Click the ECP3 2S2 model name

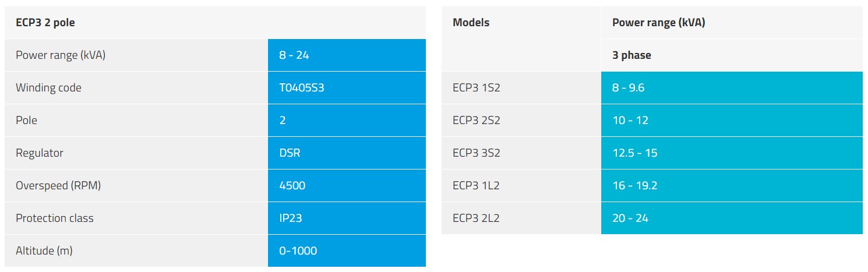477,121
